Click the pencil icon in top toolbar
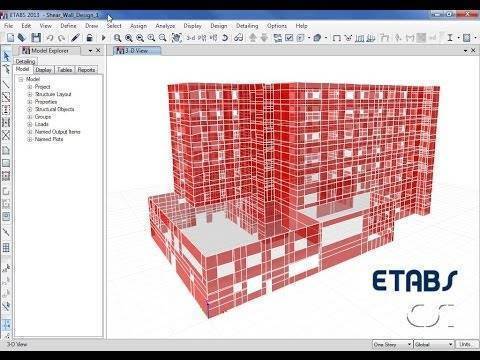The height and width of the screenshot is (360, 480). coord(75,38)
